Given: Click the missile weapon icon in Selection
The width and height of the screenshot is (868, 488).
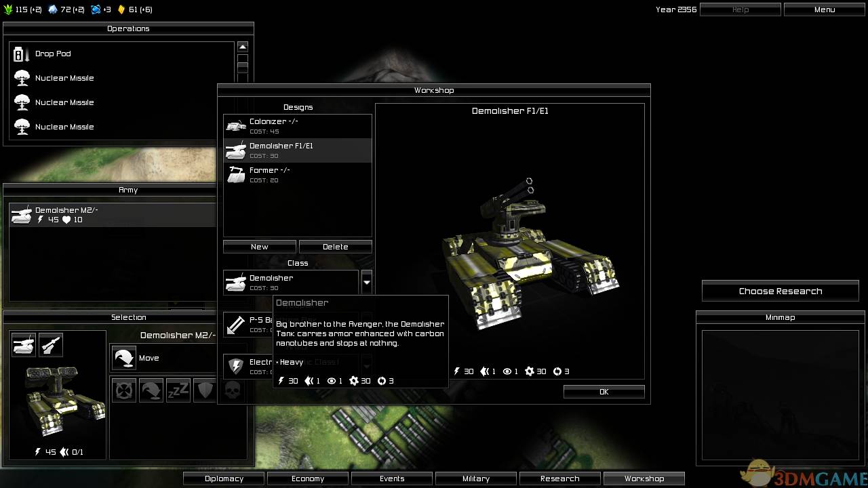Looking at the screenshot, I should click(51, 344).
